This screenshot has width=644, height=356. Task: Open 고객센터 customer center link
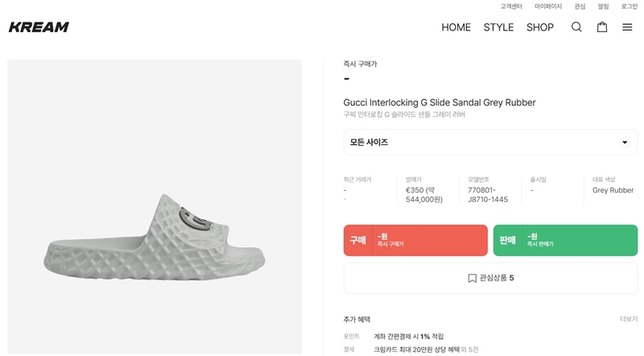(x=511, y=6)
